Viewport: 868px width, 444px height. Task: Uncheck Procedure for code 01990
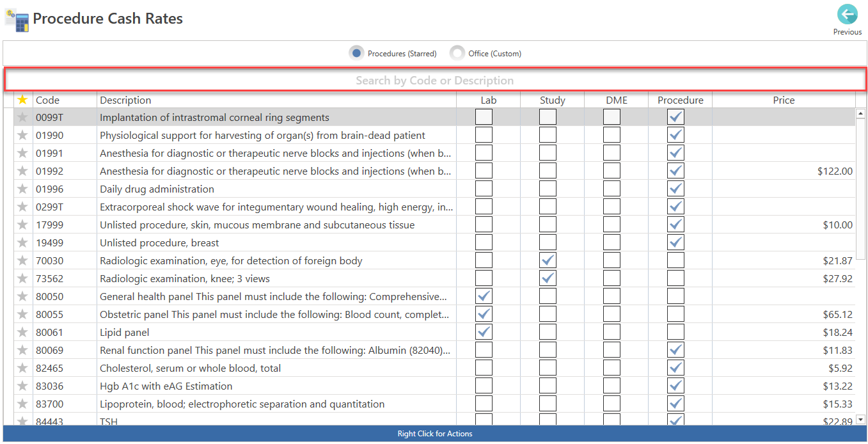pyautogui.click(x=676, y=135)
